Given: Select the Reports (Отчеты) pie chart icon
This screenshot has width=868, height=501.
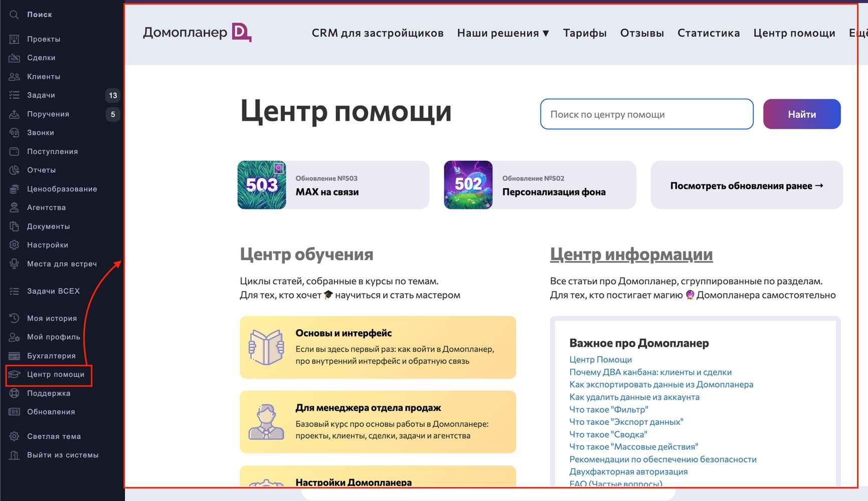Looking at the screenshot, I should point(14,170).
